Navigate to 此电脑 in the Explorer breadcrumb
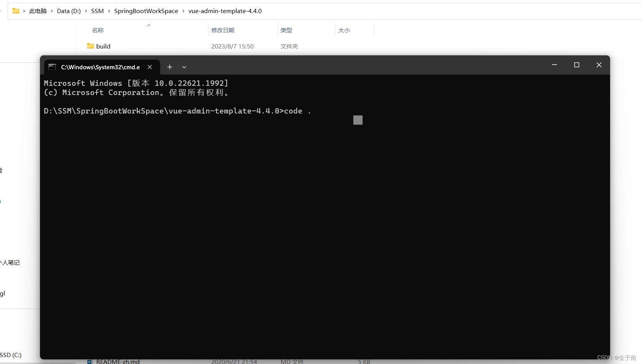 38,11
